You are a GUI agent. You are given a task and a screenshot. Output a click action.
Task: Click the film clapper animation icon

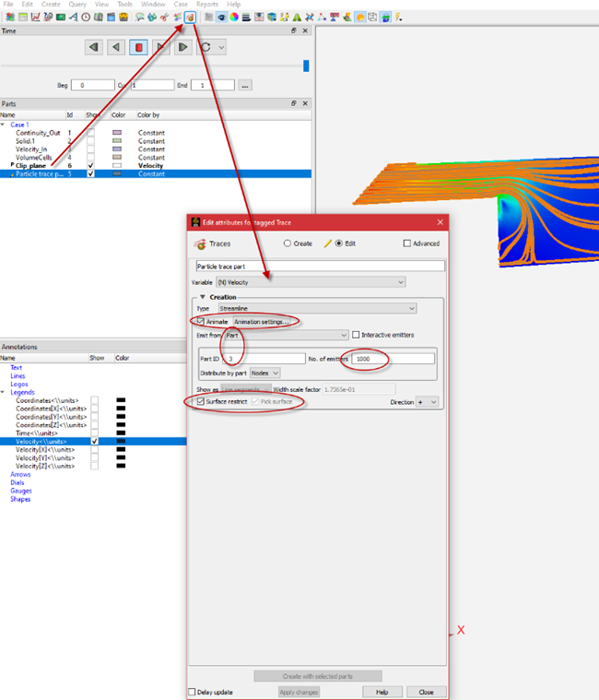click(x=112, y=18)
